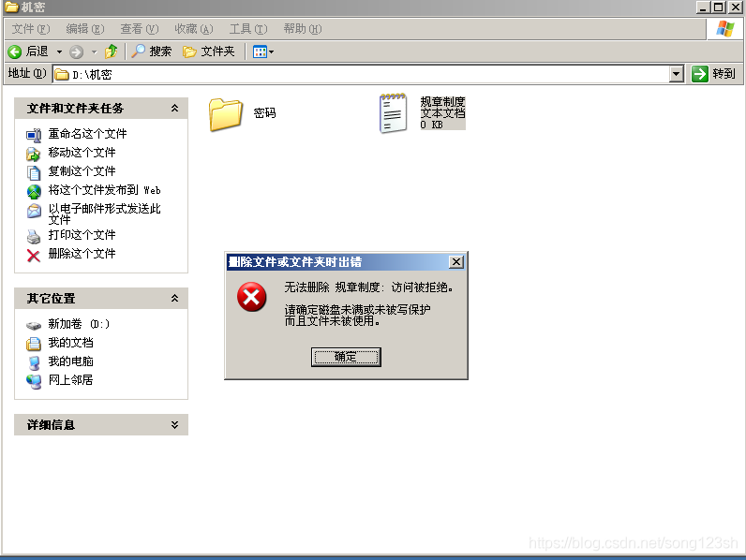Screen dimensions: 746x560
Task: Click the 重命名这个文件 rename icon
Action: [34, 135]
